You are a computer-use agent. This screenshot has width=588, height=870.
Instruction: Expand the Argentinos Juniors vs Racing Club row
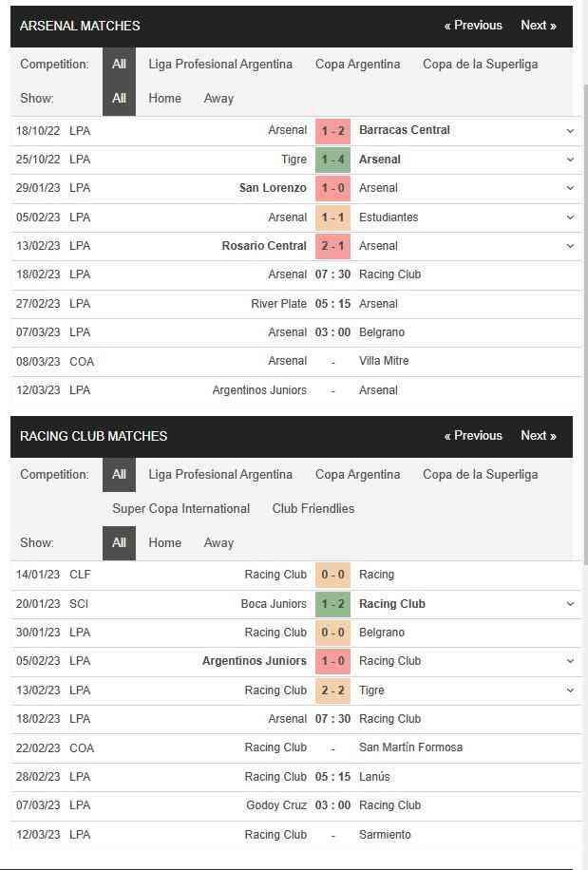coord(569,661)
